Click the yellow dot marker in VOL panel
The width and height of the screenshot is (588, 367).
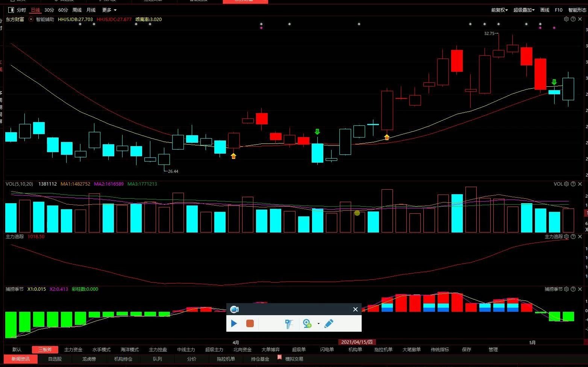(x=357, y=213)
